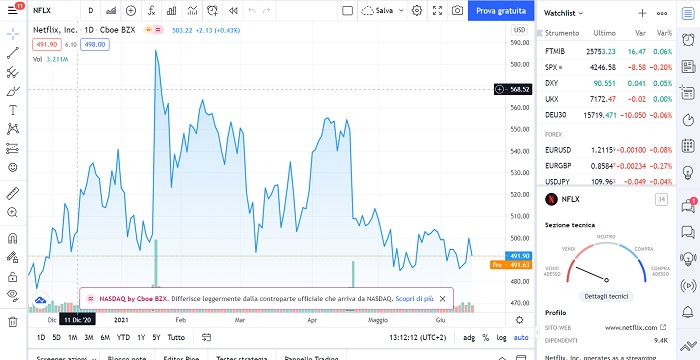Toggle magnet mode

point(13,238)
